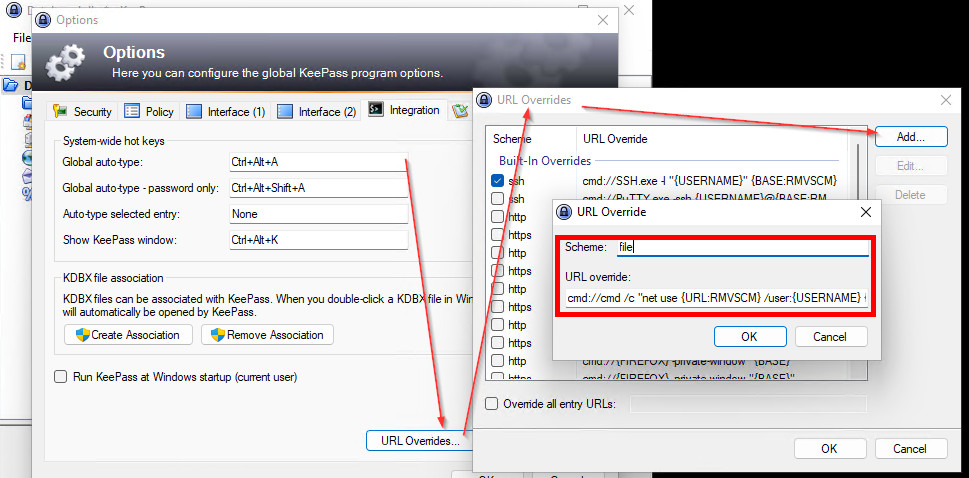Click the Security tab flag icon

pos(60,111)
